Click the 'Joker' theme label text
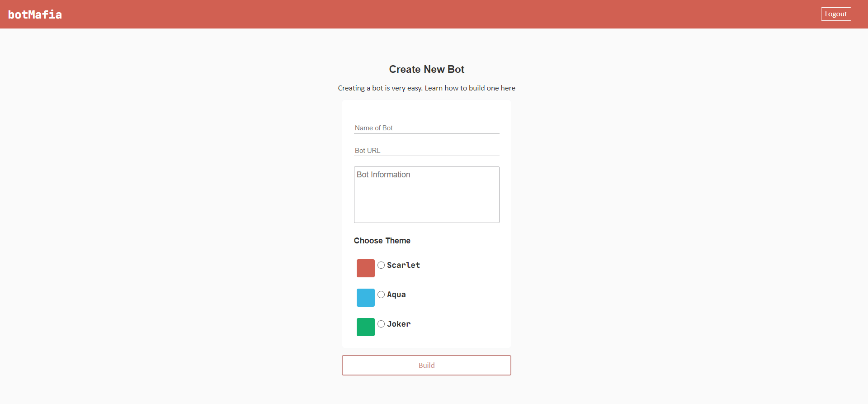The image size is (868, 404). click(x=399, y=324)
